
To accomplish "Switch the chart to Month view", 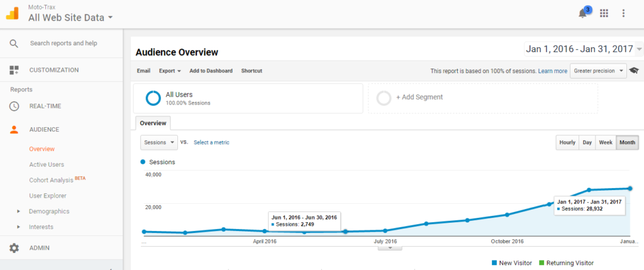I will pos(627,142).
